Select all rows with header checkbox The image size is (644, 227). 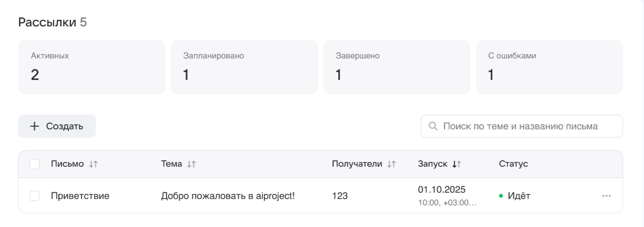[x=35, y=164]
